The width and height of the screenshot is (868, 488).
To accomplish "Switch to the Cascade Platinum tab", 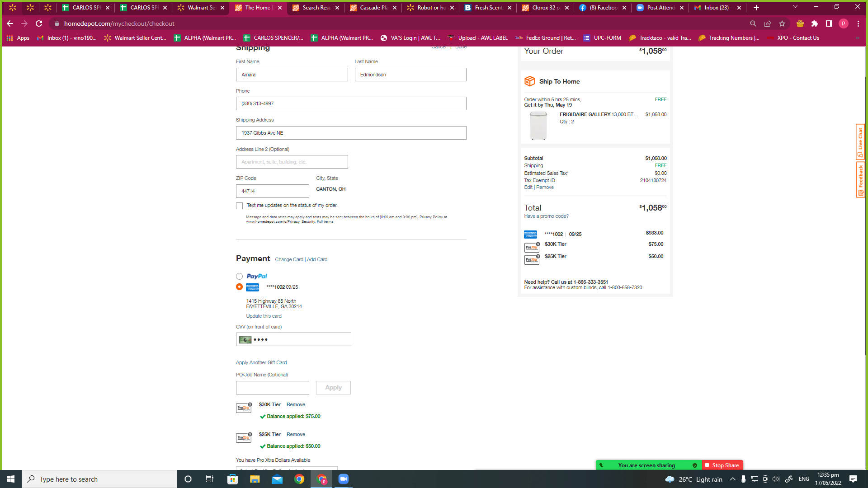I will coord(373,8).
